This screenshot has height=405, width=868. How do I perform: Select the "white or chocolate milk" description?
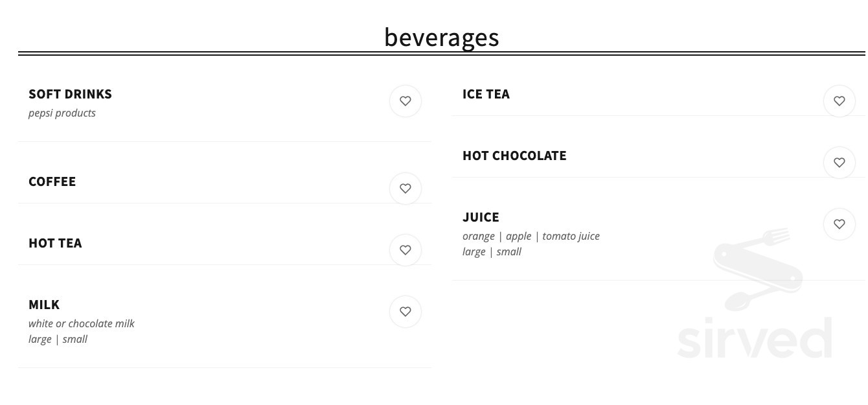point(82,323)
